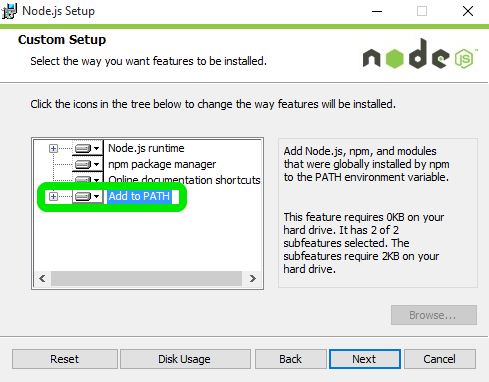Open the install options dropdown for Add to PATH
The image size is (489, 382).
click(x=97, y=196)
